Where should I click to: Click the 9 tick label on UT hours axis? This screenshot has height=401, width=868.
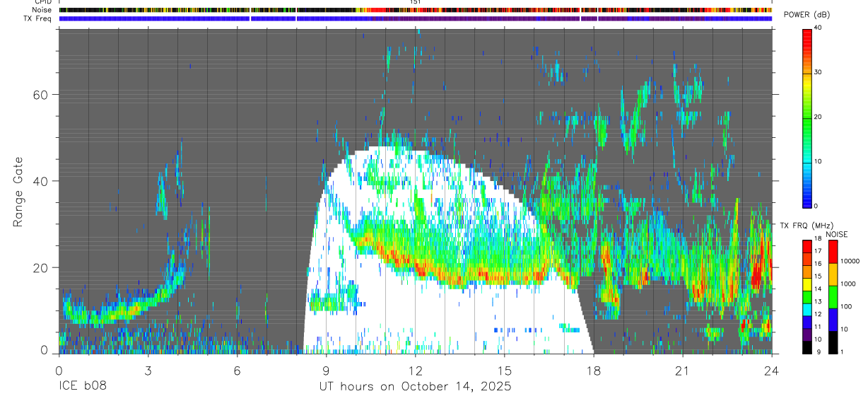(x=326, y=371)
